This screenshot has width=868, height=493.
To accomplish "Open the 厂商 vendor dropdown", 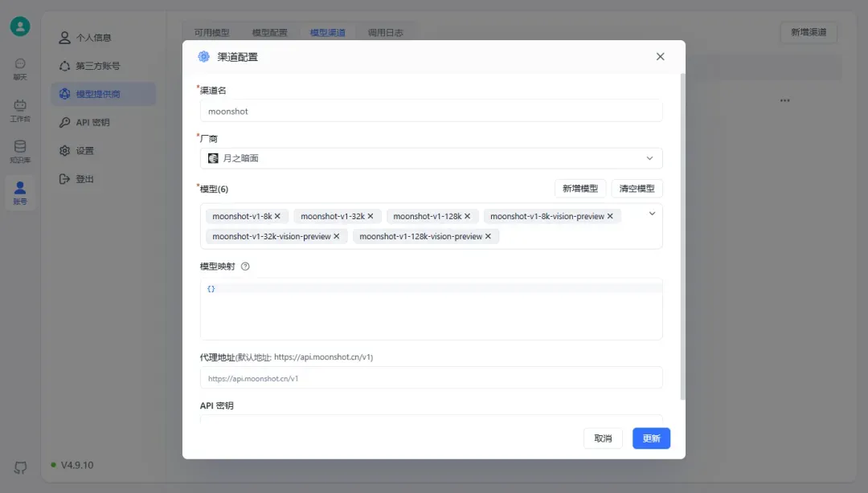I will click(x=432, y=158).
